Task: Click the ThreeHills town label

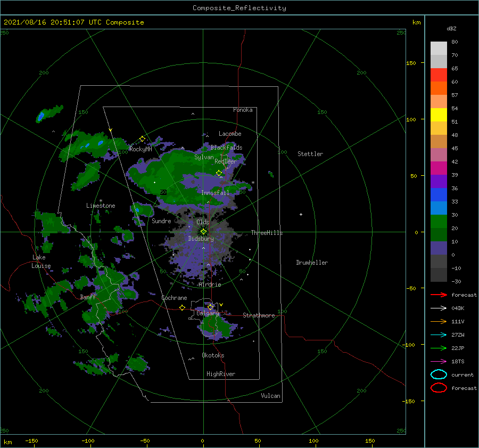Action: [267, 233]
